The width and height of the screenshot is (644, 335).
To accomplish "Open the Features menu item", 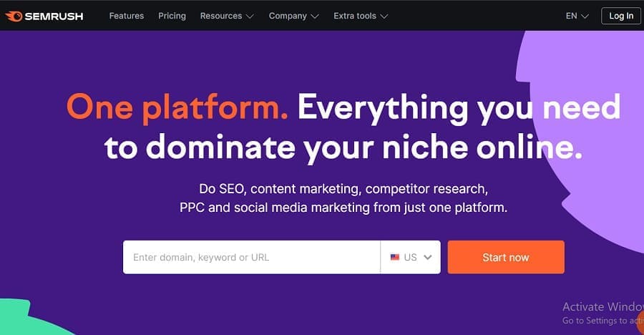I will click(127, 16).
